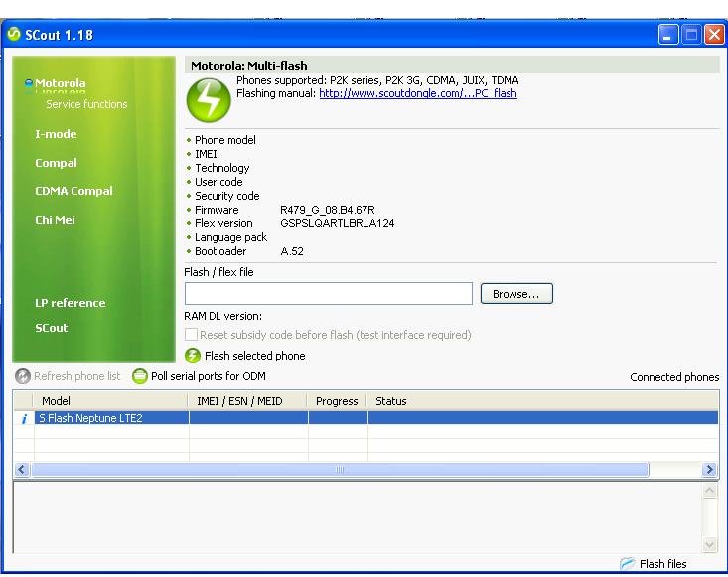The width and height of the screenshot is (728, 577).
Task: Click the Connected phones label
Action: 674,377
